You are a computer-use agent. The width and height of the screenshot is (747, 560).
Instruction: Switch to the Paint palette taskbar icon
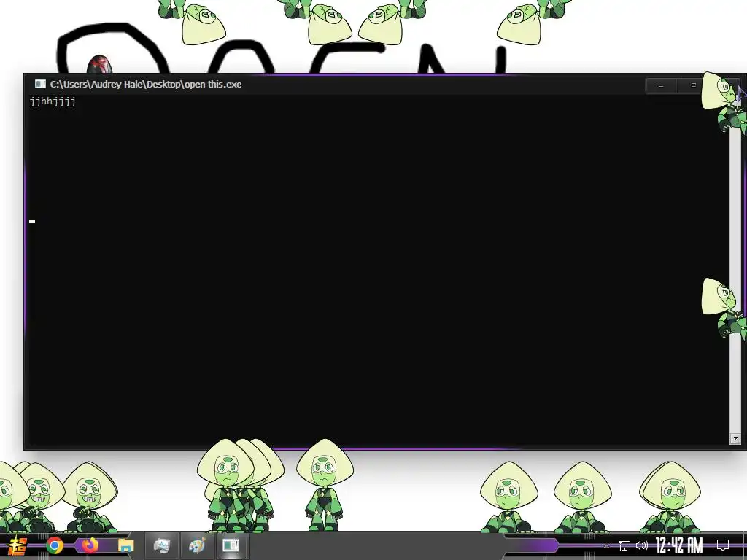coord(197,545)
